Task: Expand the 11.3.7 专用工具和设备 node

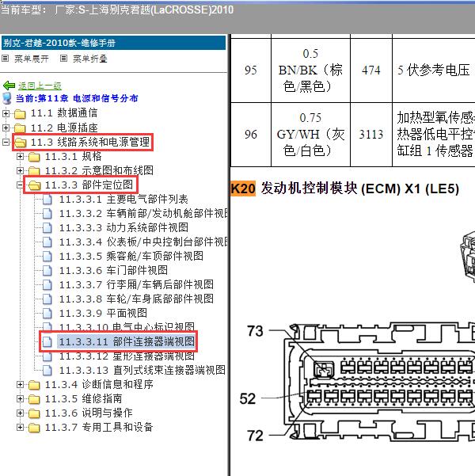Action: click(x=20, y=427)
